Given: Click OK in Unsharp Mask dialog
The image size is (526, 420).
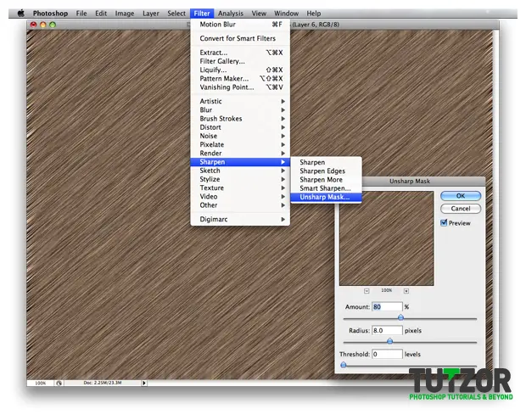Looking at the screenshot, I should click(x=461, y=195).
